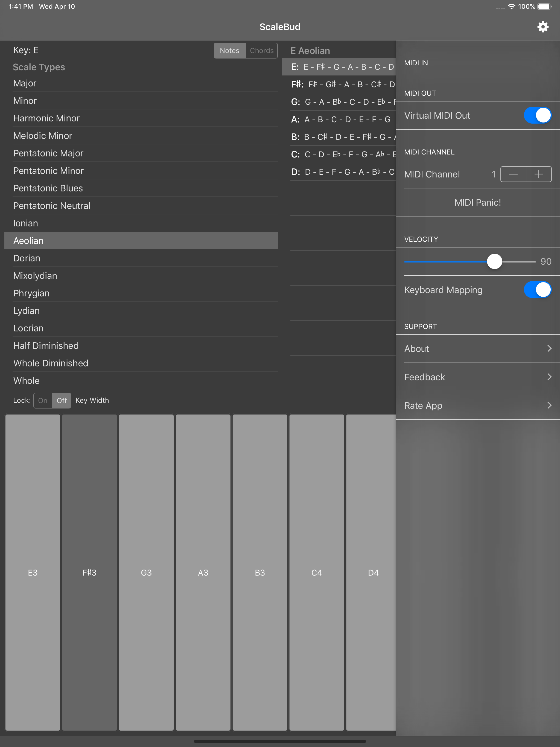Toggle Virtual MIDI Out switch
The width and height of the screenshot is (560, 747).
537,115
